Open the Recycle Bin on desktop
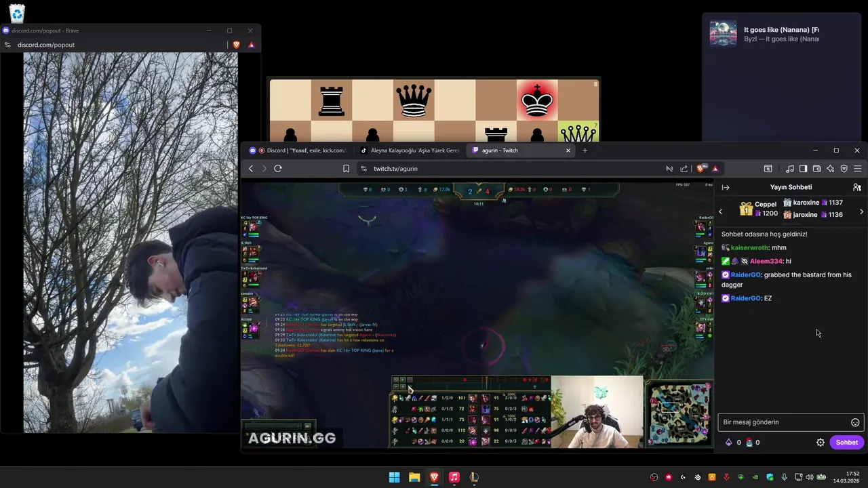 coord(17,13)
